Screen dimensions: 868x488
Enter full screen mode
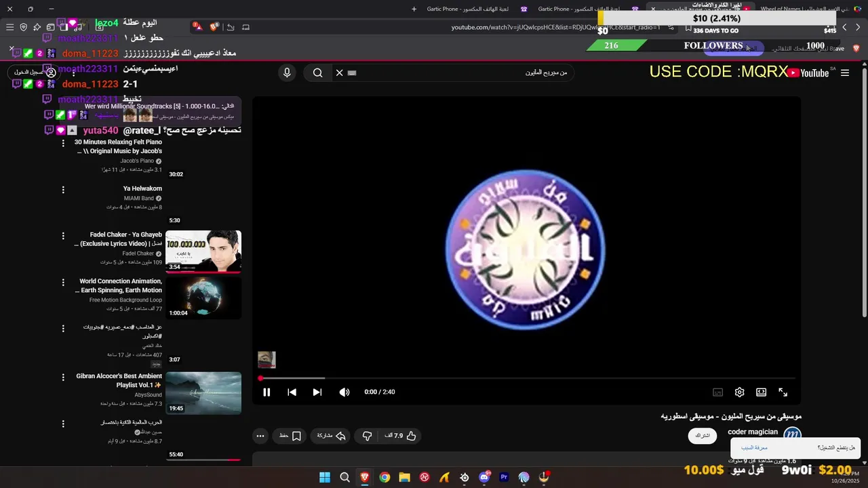[783, 392]
